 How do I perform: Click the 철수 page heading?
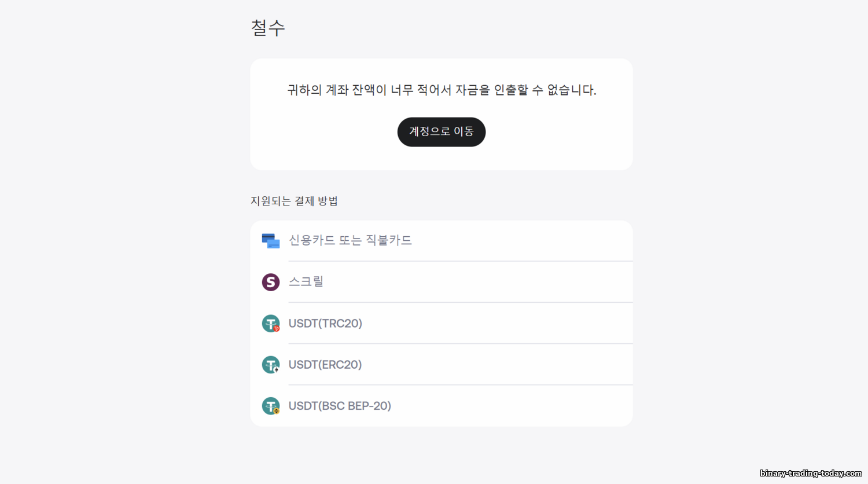(x=268, y=27)
